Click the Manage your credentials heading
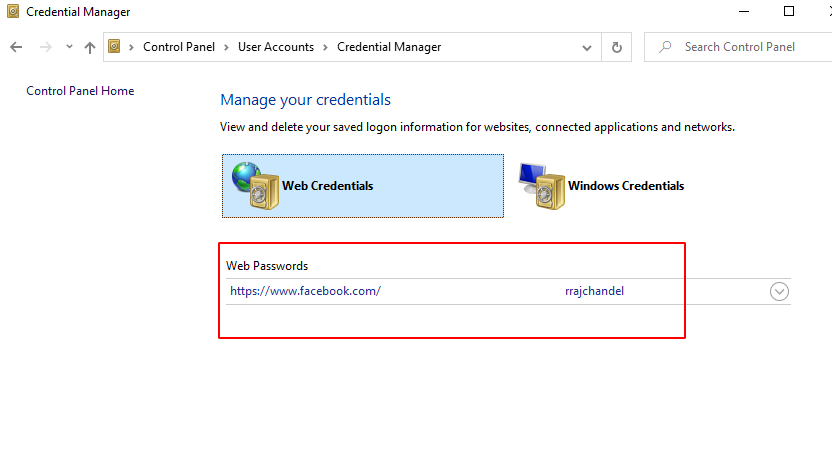The image size is (832, 456). [x=306, y=100]
